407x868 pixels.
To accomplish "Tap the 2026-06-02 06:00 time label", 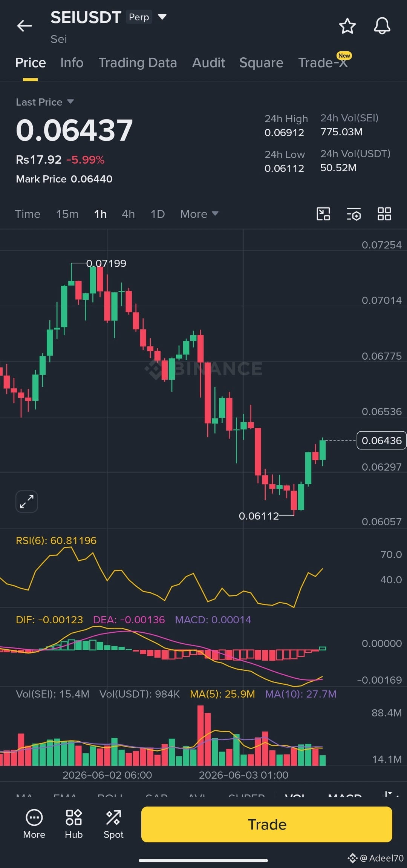I will click(107, 775).
